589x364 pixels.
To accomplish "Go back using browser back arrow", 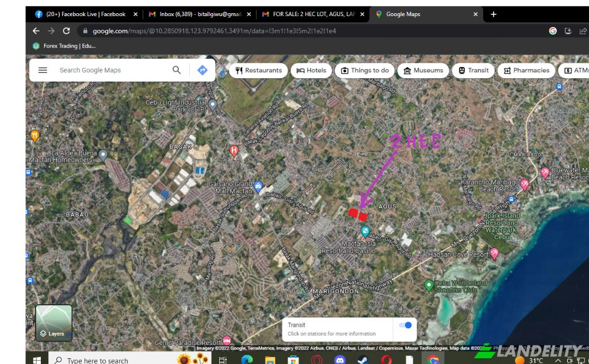I will (x=36, y=31).
